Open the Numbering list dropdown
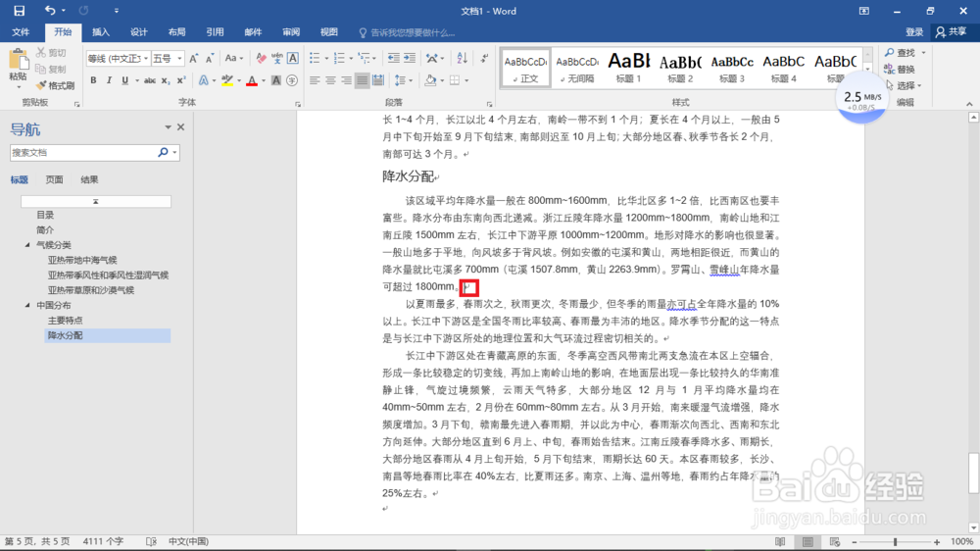980x551 pixels. (351, 58)
